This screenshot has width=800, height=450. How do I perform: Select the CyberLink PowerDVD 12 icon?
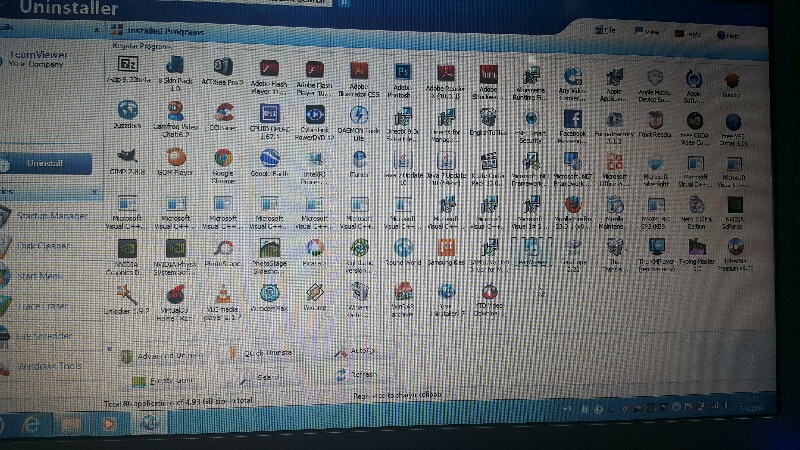315,115
